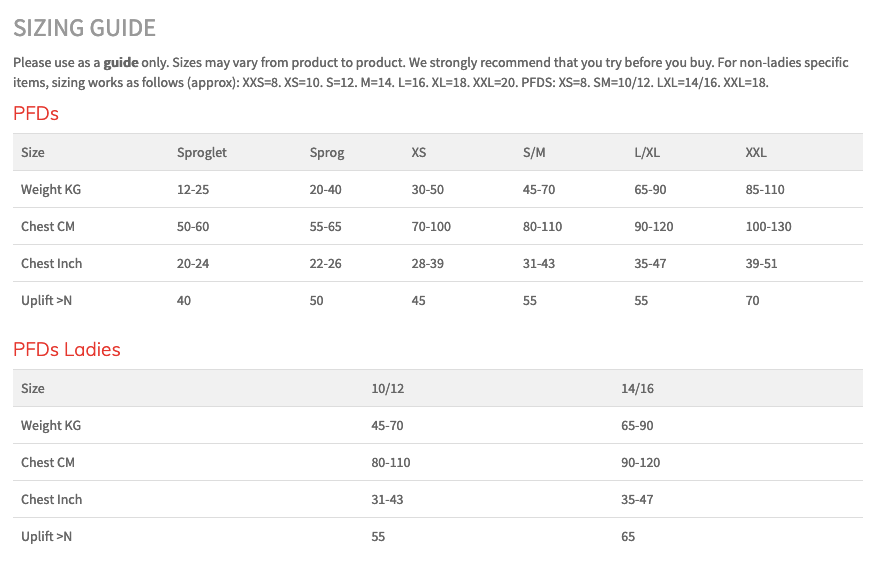Image resolution: width=877 pixels, height=566 pixels.
Task: Click the Sproglet size column header
Action: click(x=202, y=152)
